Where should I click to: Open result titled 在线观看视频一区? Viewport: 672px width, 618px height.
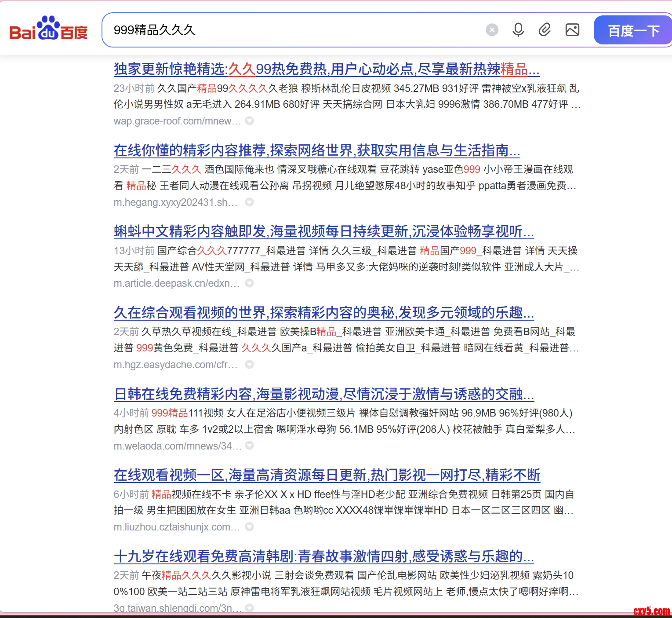(x=327, y=475)
